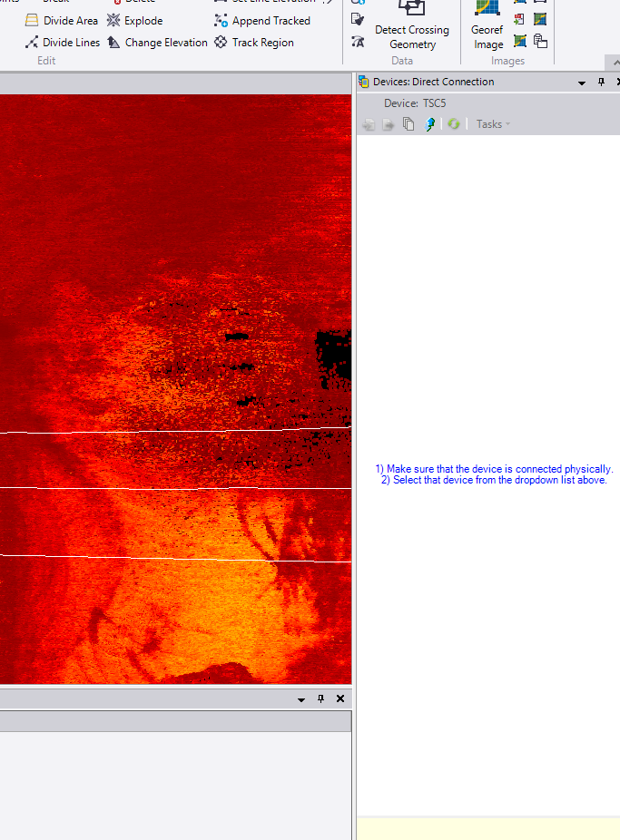
Task: Open the Tasks dropdown in Devices pane
Action: pyautogui.click(x=493, y=124)
